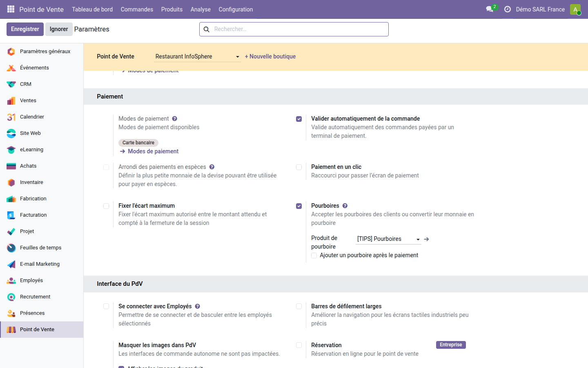Screen dimensions: 588x368
Task: Open the Produits menu
Action: point(172,9)
